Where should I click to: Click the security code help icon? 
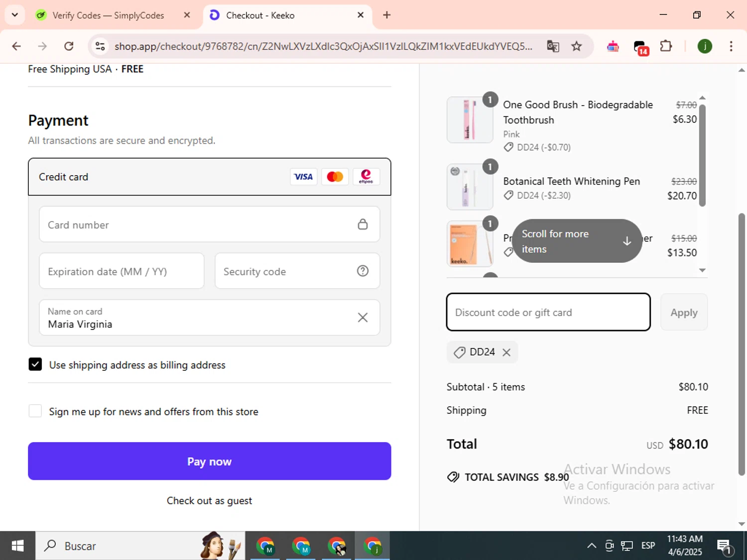[x=363, y=271]
